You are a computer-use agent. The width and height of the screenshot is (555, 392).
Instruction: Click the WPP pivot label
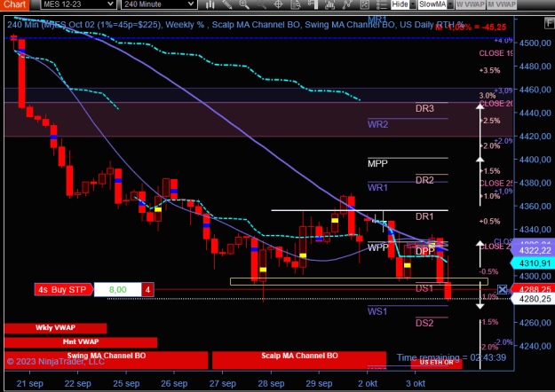tap(378, 247)
